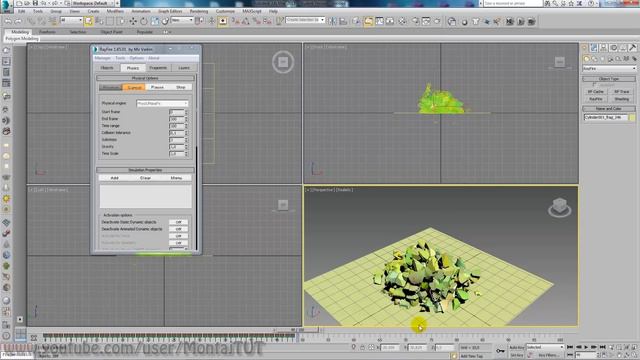
Task: Activate the Select and Scale tool
Action: click(155, 21)
